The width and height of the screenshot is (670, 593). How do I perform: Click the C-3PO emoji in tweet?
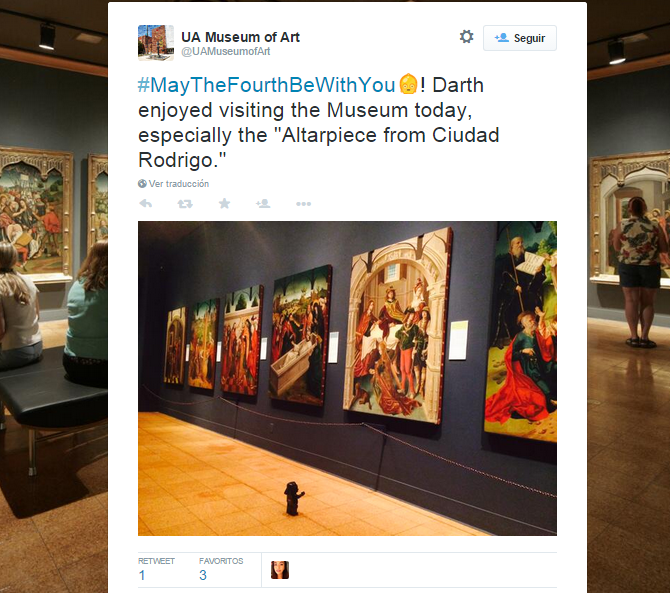pos(408,84)
